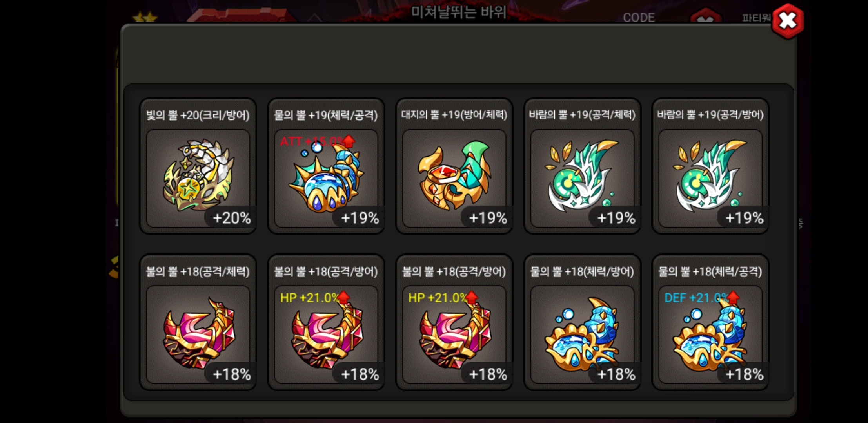Image resolution: width=868 pixels, height=423 pixels.
Task: Choose the 대지의 뿔 +19 earth horn
Action: pos(454,166)
